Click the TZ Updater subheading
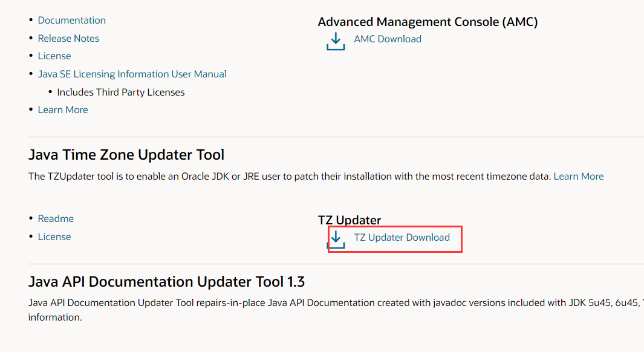This screenshot has width=644, height=352. coord(350,221)
